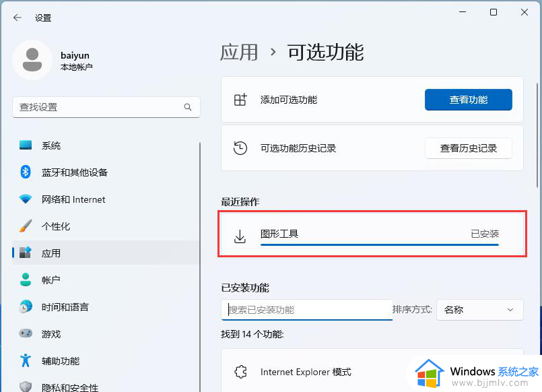Click the 图形工具 recent action entry

pyautogui.click(x=372, y=234)
